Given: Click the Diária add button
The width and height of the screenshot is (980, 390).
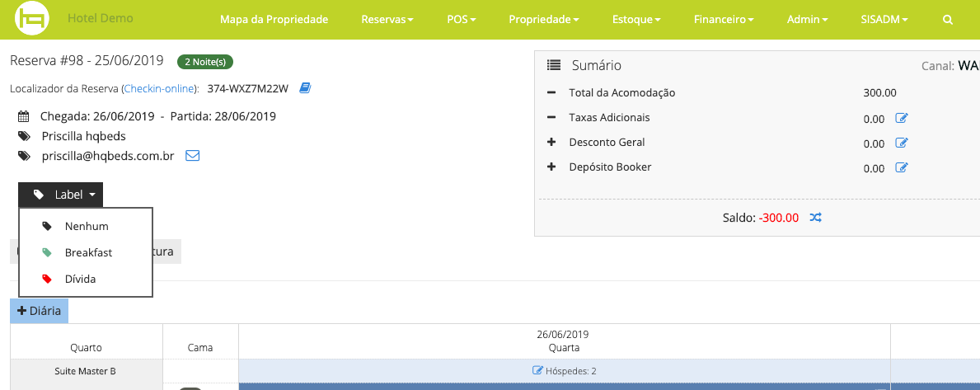Looking at the screenshot, I should click(x=39, y=311).
